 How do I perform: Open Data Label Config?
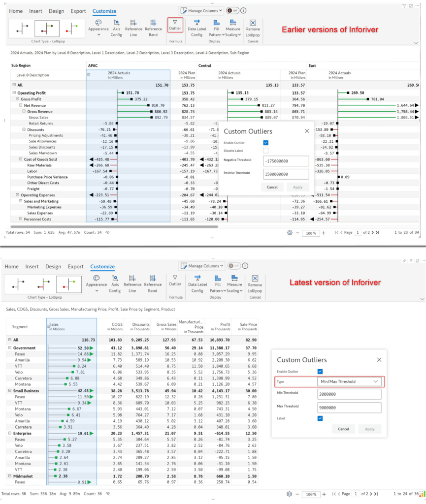pyautogui.click(x=197, y=25)
